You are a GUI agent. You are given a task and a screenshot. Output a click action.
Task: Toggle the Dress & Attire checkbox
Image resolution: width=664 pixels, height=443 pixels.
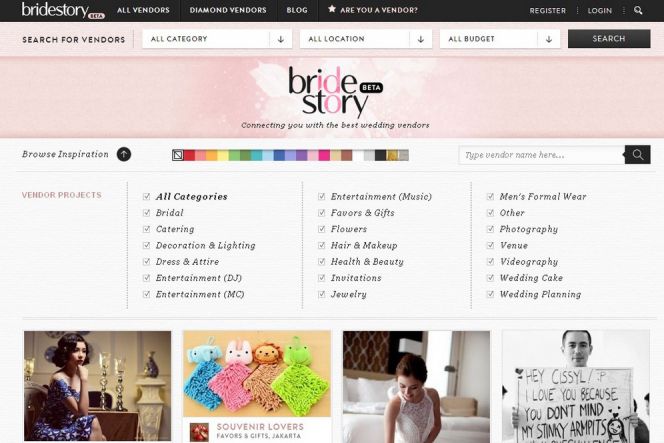click(147, 262)
